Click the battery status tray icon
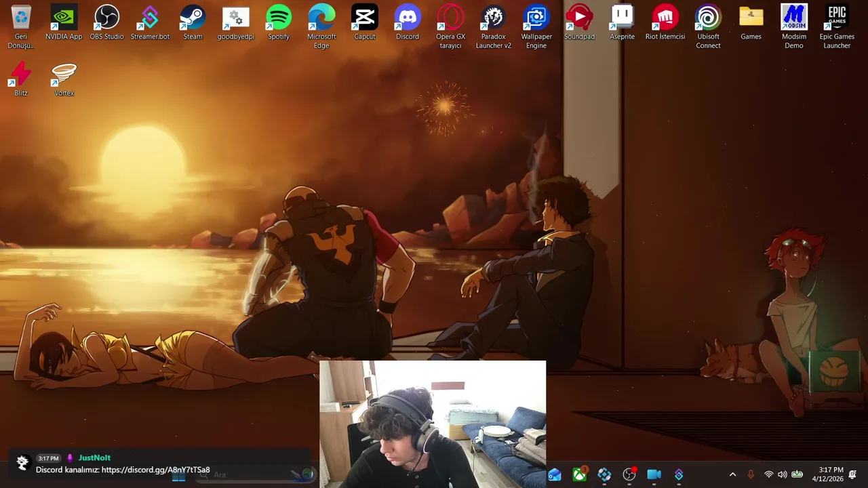 point(797,474)
